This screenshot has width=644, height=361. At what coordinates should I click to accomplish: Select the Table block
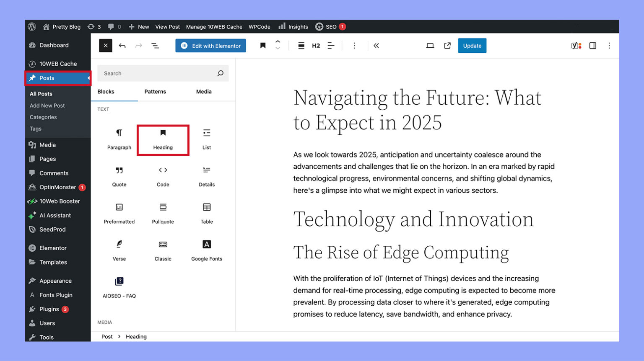[x=206, y=213]
